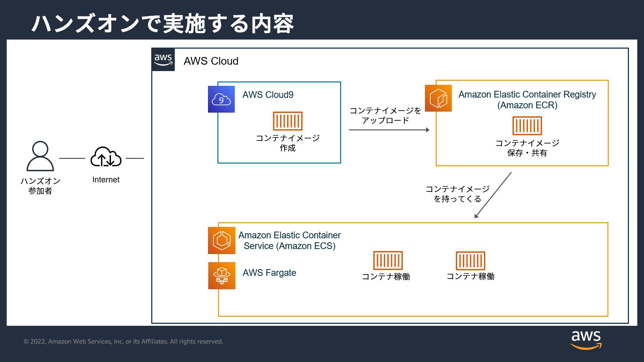
Task: Select the AWS Fargate label text
Action: point(269,273)
